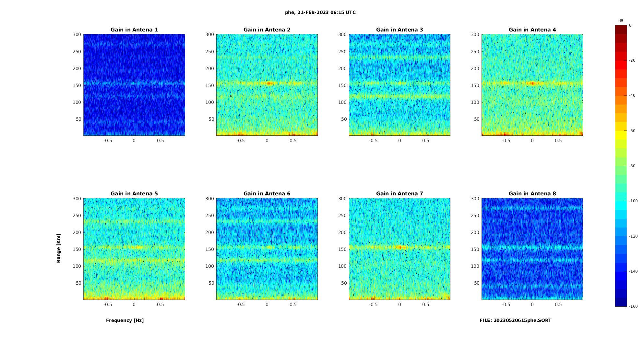Viewport: 644px width, 345px height.
Task: Click the dB label above colorbar
Action: click(x=621, y=21)
